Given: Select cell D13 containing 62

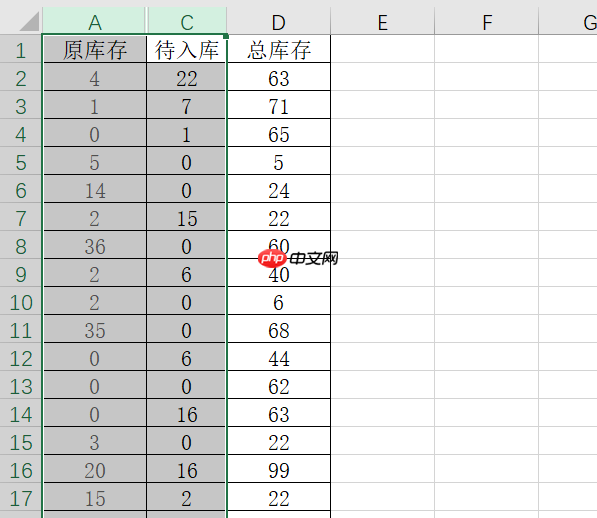Looking at the screenshot, I should [x=279, y=384].
